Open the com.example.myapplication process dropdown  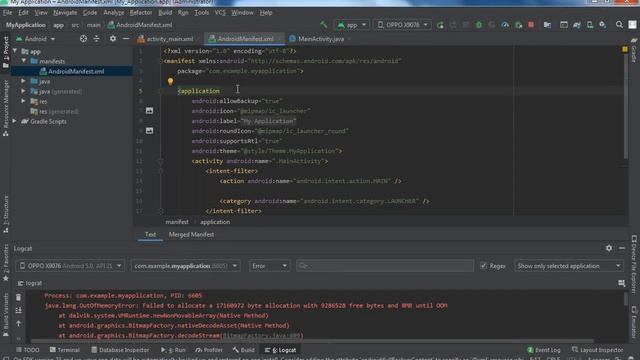(x=186, y=266)
